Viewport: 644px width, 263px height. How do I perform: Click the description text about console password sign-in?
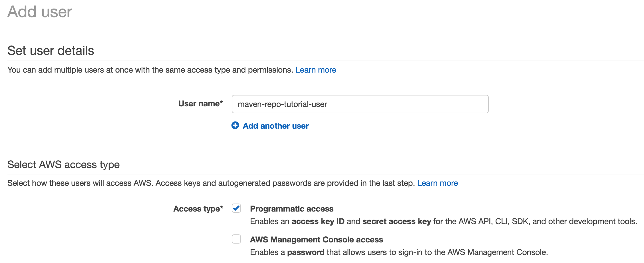tap(400, 252)
